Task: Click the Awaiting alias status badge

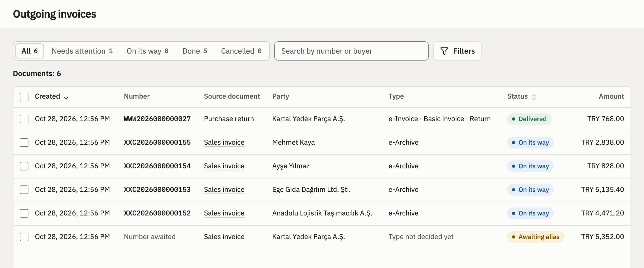Action: click(x=536, y=237)
